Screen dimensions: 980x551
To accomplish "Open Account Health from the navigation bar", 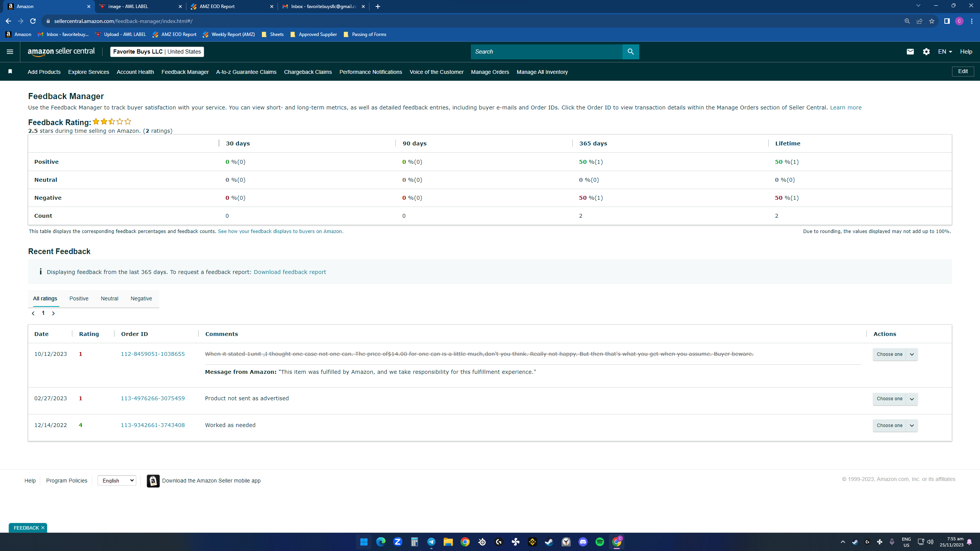I will click(135, 72).
